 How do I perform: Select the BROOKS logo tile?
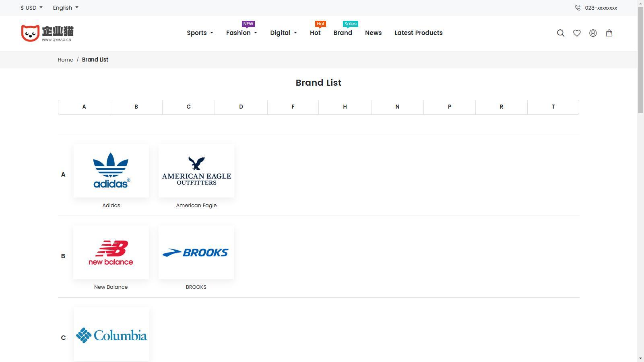[196, 252]
